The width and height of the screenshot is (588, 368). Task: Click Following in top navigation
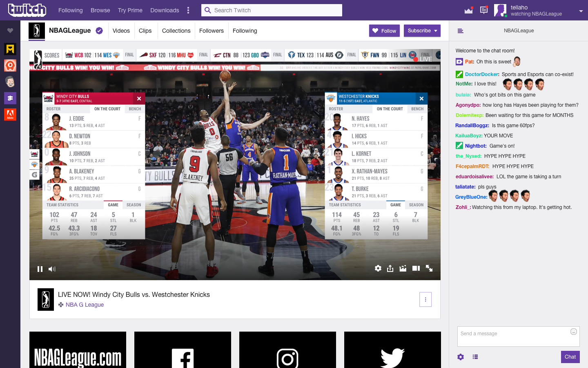tap(70, 10)
